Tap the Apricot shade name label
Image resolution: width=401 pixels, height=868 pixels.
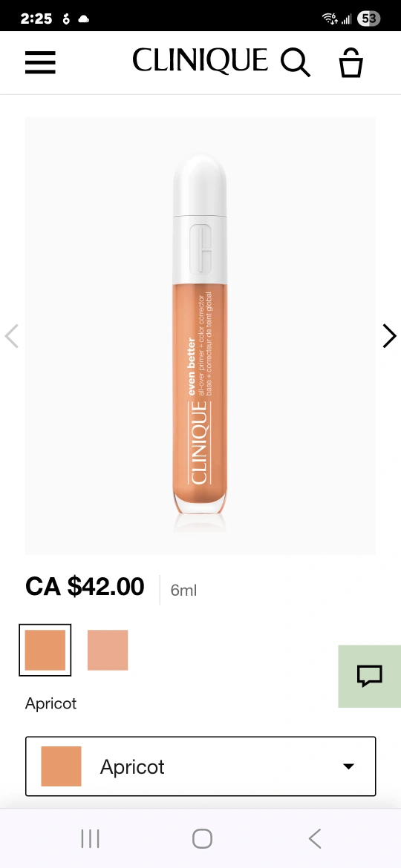pos(51,703)
